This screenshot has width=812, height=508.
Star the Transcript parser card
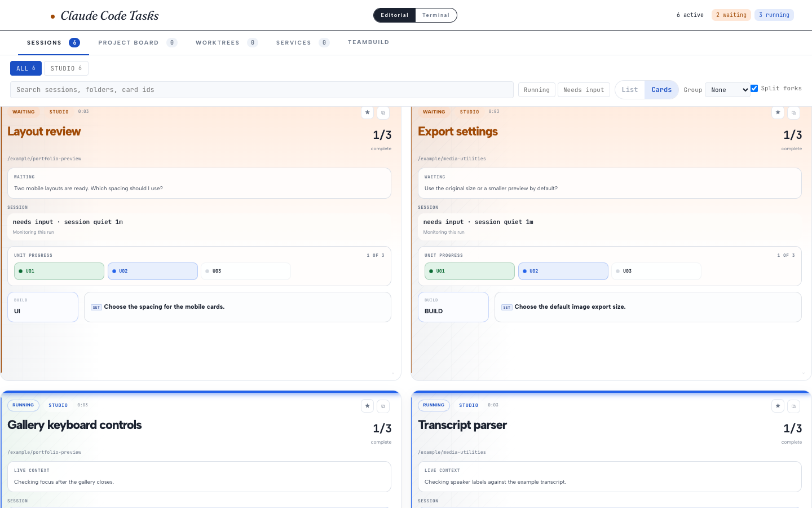point(778,405)
